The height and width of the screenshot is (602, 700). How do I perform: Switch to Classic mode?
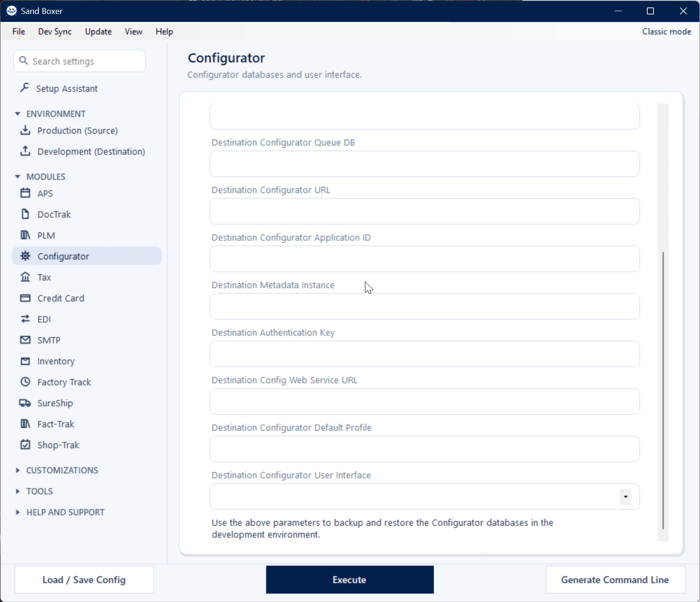coord(666,31)
